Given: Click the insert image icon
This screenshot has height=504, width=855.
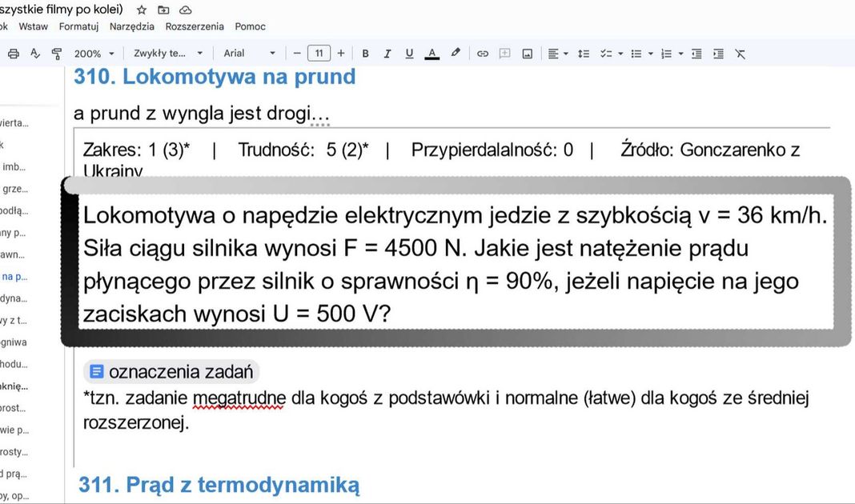Looking at the screenshot, I should 528,54.
